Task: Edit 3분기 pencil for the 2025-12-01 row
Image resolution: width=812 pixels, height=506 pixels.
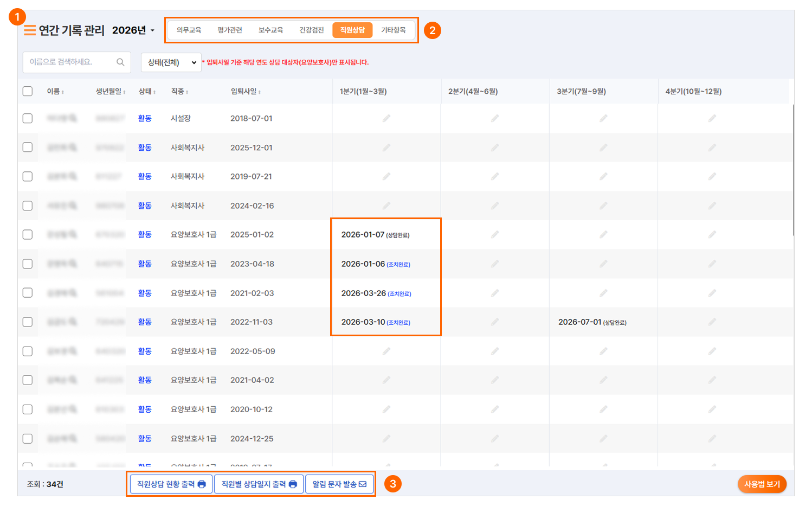Action: click(603, 148)
